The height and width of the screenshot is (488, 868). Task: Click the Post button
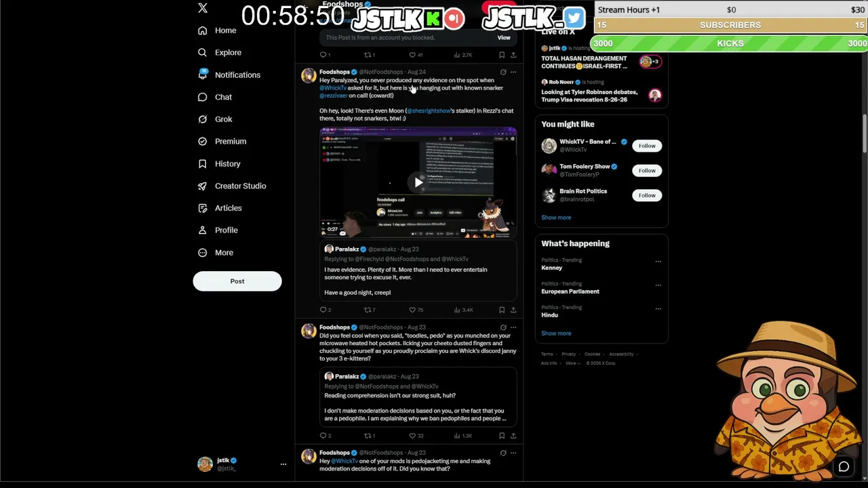click(237, 281)
